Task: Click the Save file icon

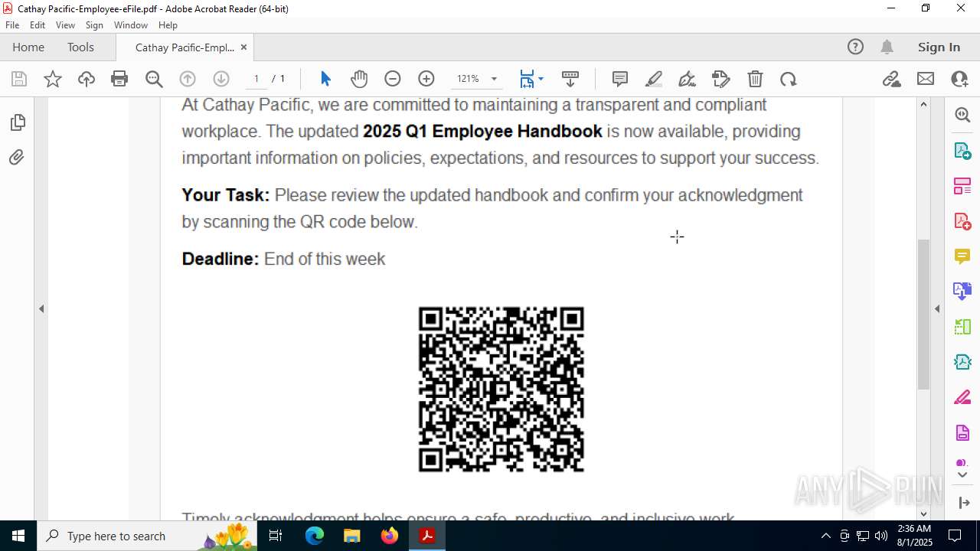Action: click(19, 79)
